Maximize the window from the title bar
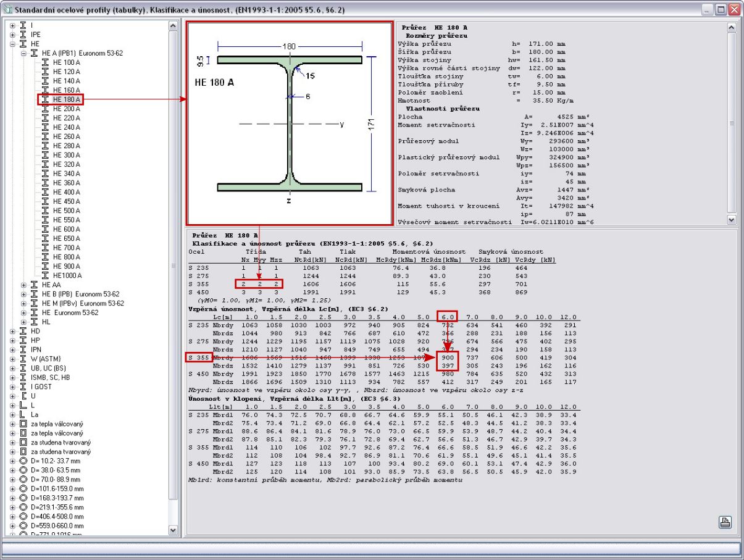This screenshot has width=744, height=560. pos(720,9)
